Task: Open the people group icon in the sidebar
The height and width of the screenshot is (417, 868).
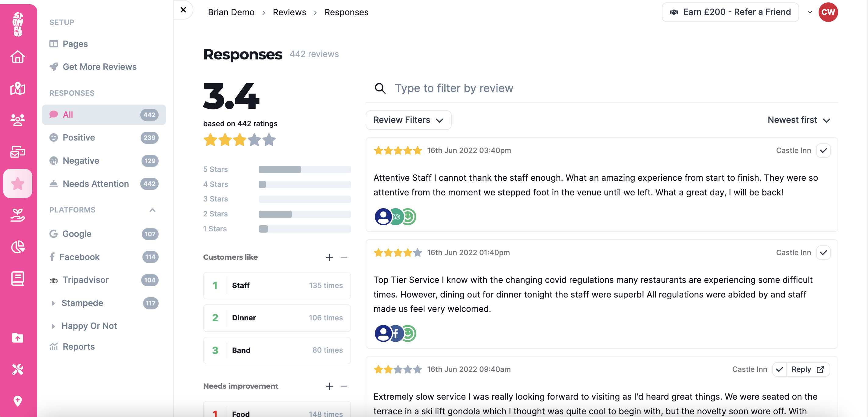Action: pyautogui.click(x=17, y=120)
